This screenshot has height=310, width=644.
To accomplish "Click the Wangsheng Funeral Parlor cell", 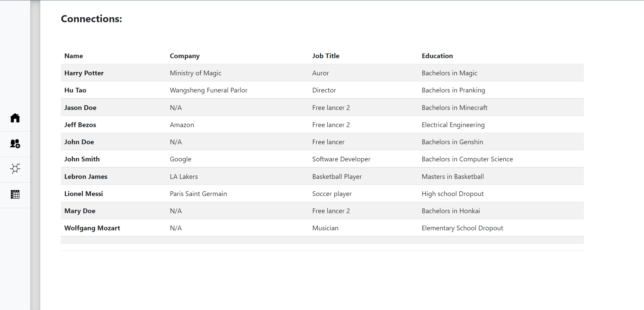I will (209, 90).
